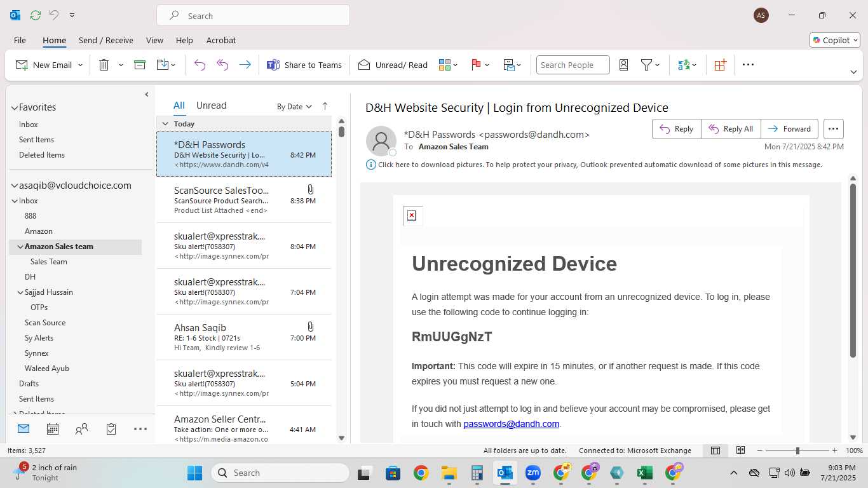Click the Archive icon in ribbon
Image resolution: width=868 pixels, height=488 pixels.
(x=140, y=65)
